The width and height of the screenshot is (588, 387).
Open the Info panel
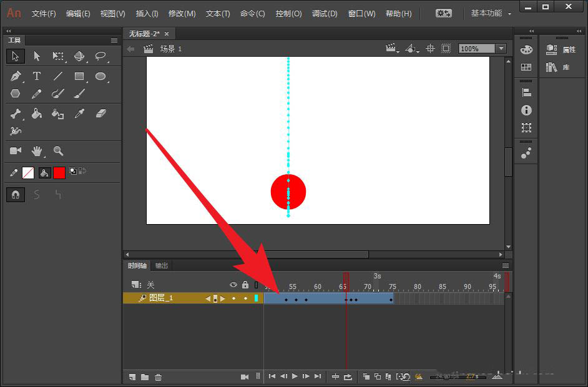[526, 110]
